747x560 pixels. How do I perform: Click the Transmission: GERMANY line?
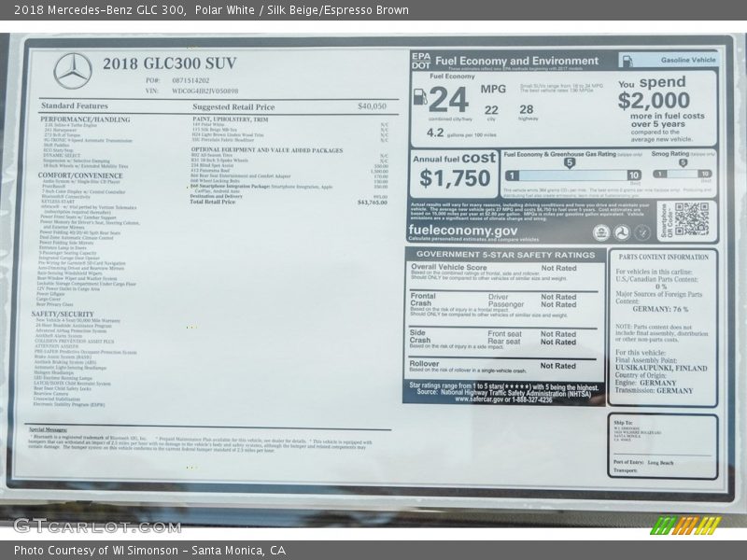pyautogui.click(x=654, y=390)
